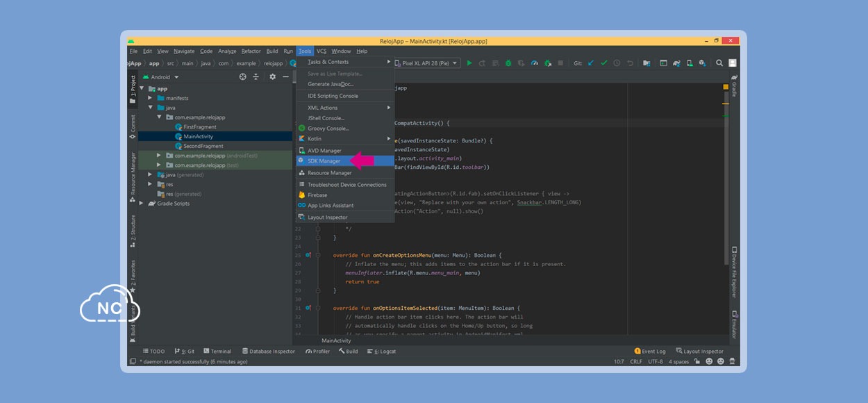
Task: Click the user account avatar icon
Action: click(733, 63)
